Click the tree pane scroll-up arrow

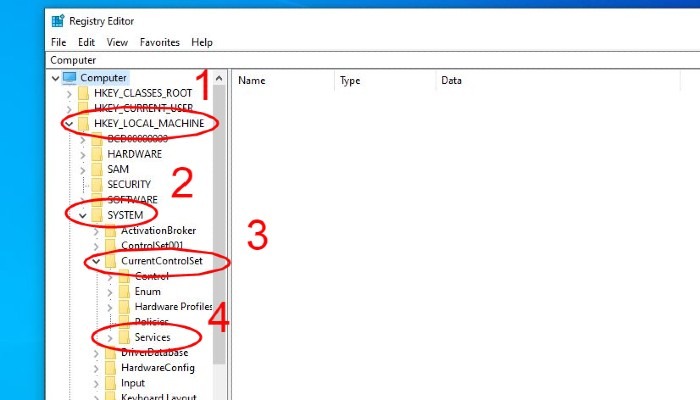219,78
